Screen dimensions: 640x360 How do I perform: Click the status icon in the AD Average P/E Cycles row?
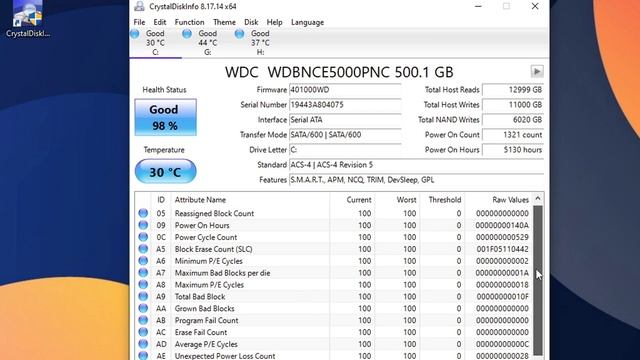pyautogui.click(x=143, y=344)
